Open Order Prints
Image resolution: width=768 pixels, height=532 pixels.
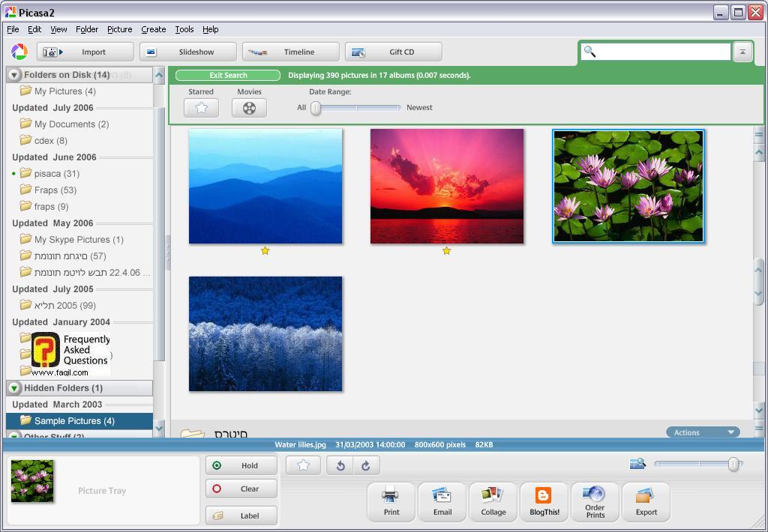coord(595,501)
